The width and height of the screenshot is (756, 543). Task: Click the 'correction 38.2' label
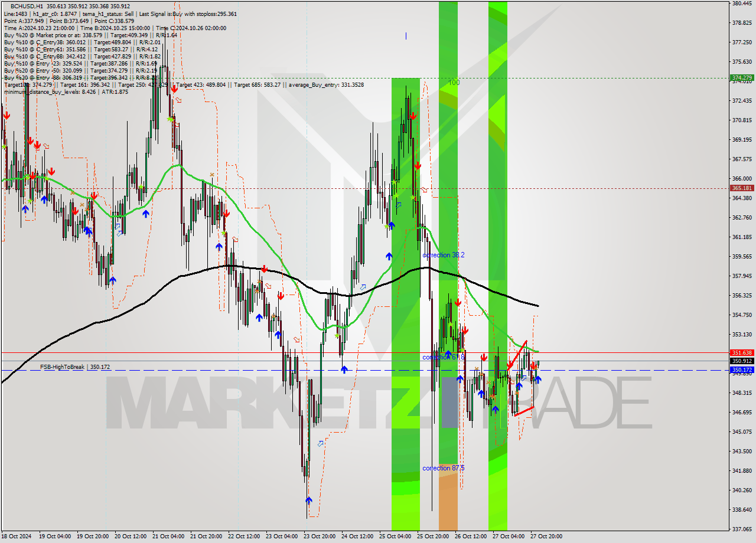tap(444, 255)
